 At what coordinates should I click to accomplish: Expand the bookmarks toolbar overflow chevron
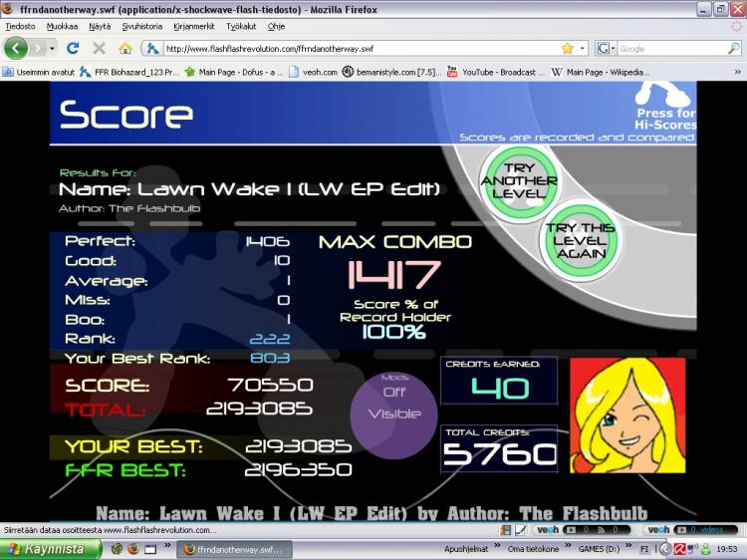[737, 72]
